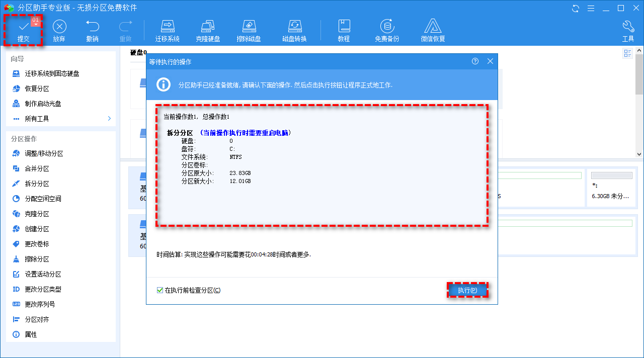
Task: Refresh using the circular arrows icon
Action: point(575,8)
